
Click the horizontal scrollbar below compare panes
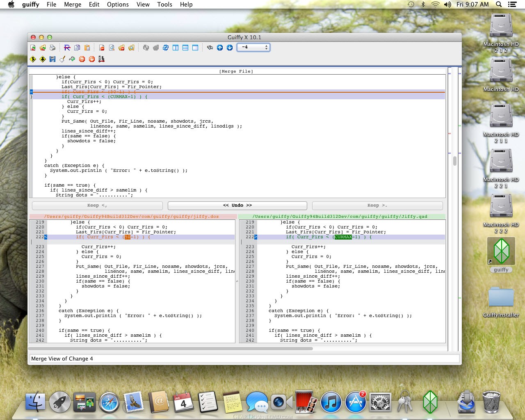tap(171, 349)
